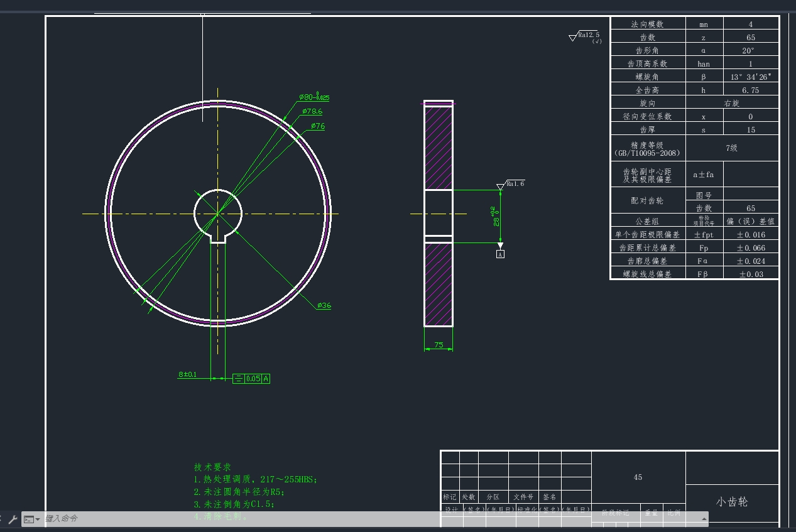796x532 pixels.
Task: Select the ø76 diameter dimension text
Action: 318,126
